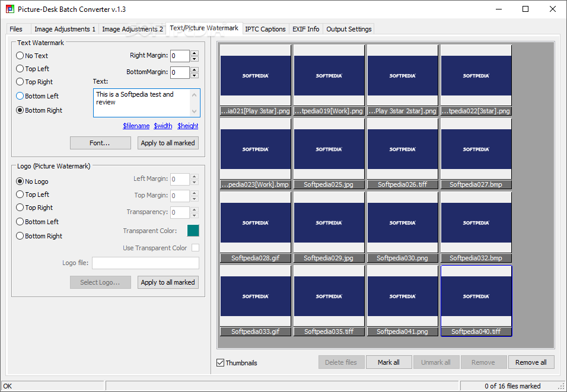Set logo position to Top Right
This screenshot has height=392, width=567.
coord(34,207)
